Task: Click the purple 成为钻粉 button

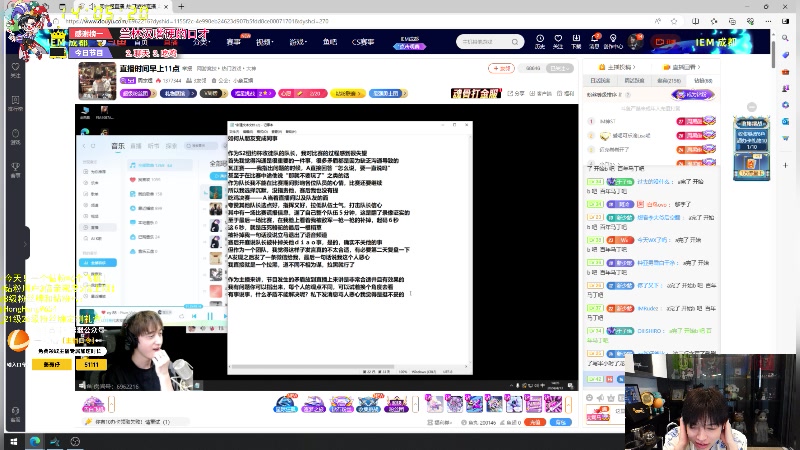Action: point(693,94)
